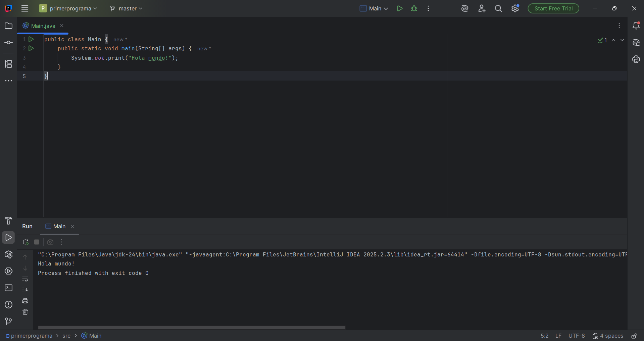The image size is (644, 341).
Task: Rerun Main in the Run panel
Action: click(x=26, y=242)
